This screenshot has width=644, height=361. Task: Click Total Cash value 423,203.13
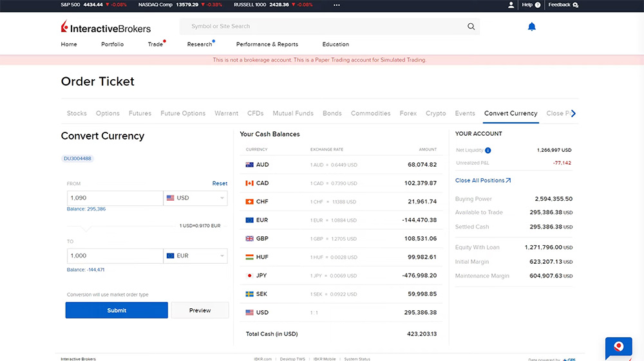point(422,334)
